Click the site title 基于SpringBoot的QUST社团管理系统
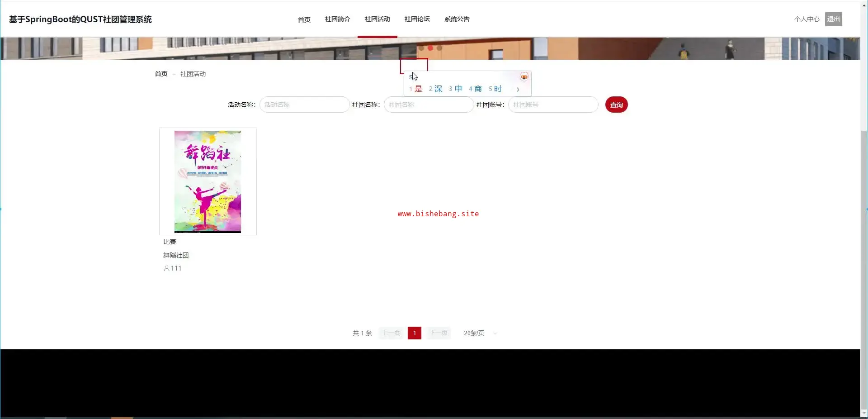The height and width of the screenshot is (419, 868). [x=80, y=19]
